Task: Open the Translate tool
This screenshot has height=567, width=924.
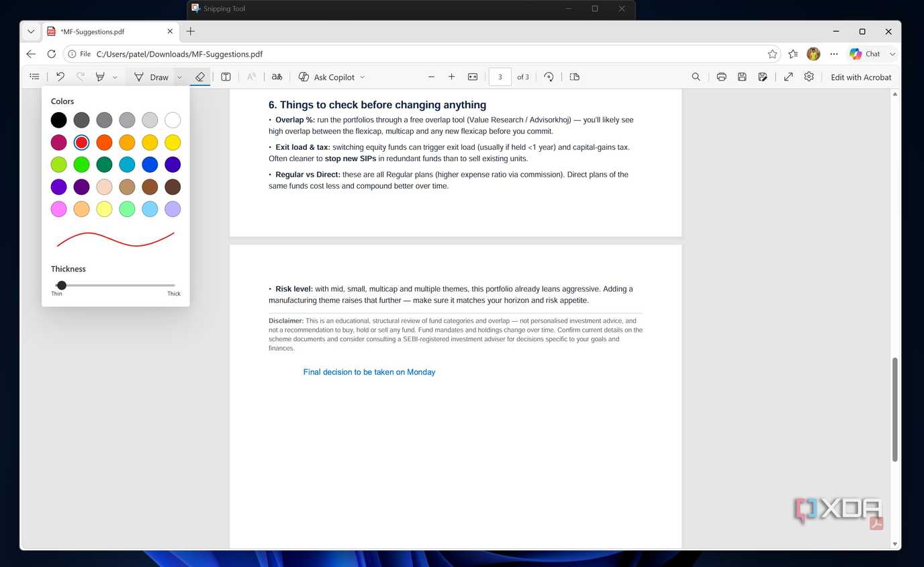Action: click(277, 77)
